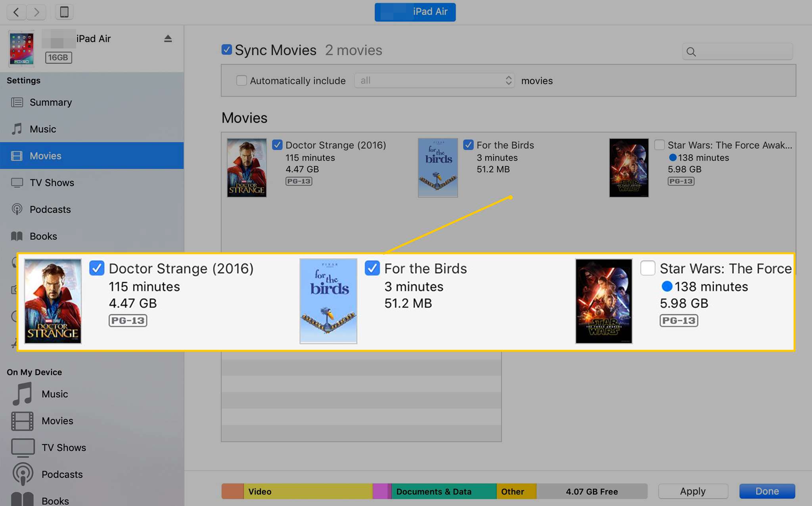The width and height of the screenshot is (812, 506).
Task: Click the TV Shows item under On My Device
Action: tap(63, 446)
